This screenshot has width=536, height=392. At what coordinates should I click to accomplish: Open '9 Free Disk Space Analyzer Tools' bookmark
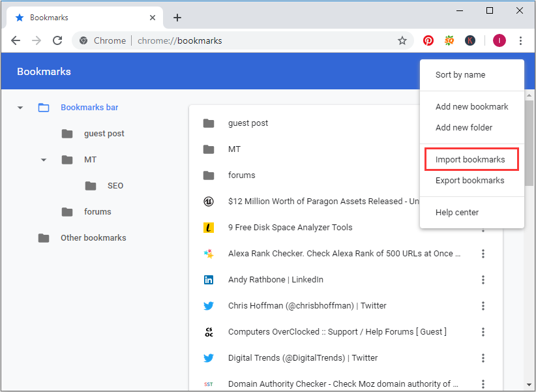(x=290, y=228)
